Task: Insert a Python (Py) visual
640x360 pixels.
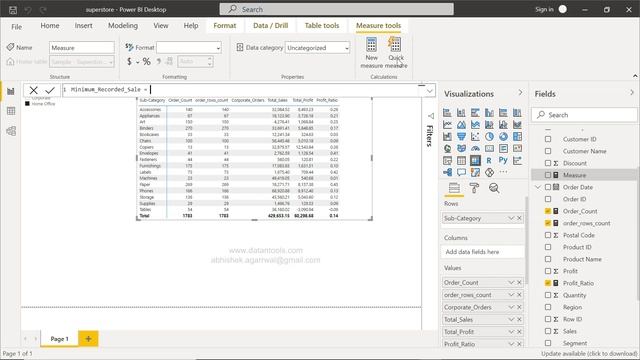Action: point(503,160)
